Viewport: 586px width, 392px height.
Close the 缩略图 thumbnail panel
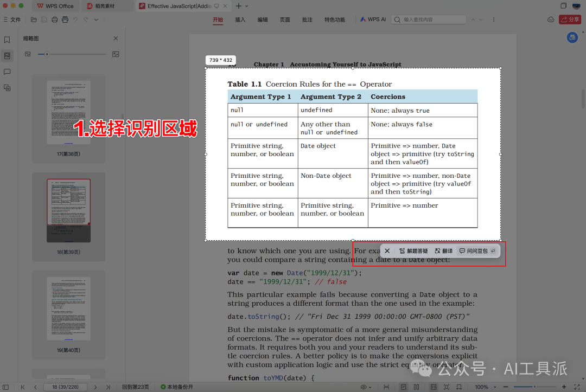[x=116, y=38]
